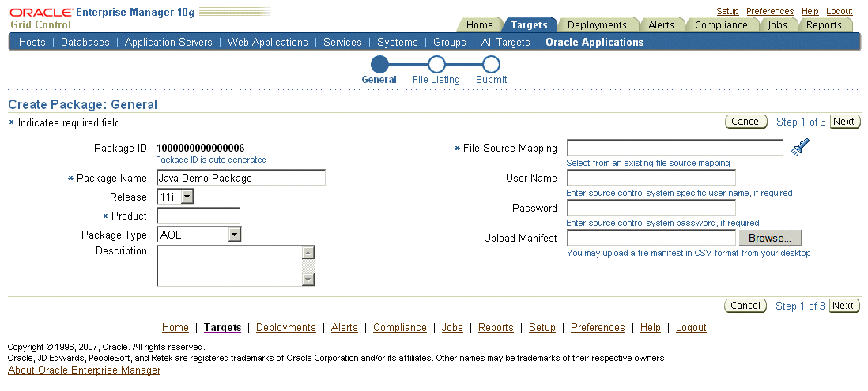Open the Hosts subtab
Screen dimensions: 868x391
(x=32, y=42)
